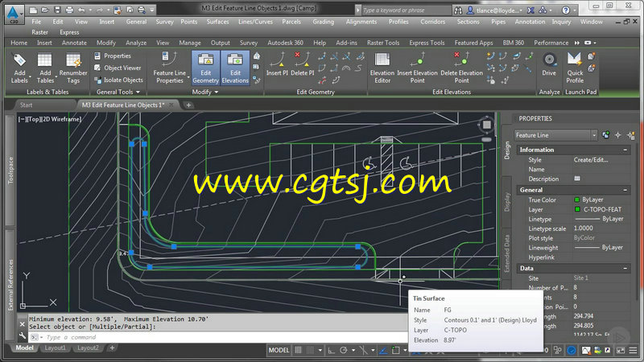The height and width of the screenshot is (362, 644).
Task: Open the Alignments menu
Action: coord(361,22)
